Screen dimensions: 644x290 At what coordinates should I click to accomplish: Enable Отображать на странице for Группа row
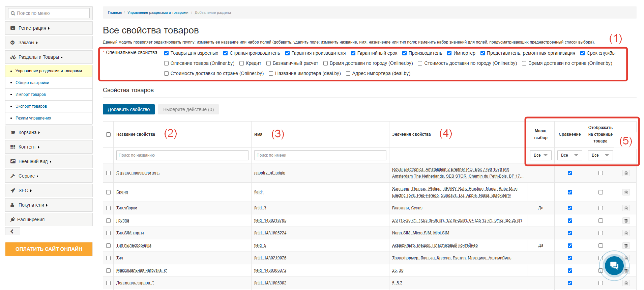(601, 220)
